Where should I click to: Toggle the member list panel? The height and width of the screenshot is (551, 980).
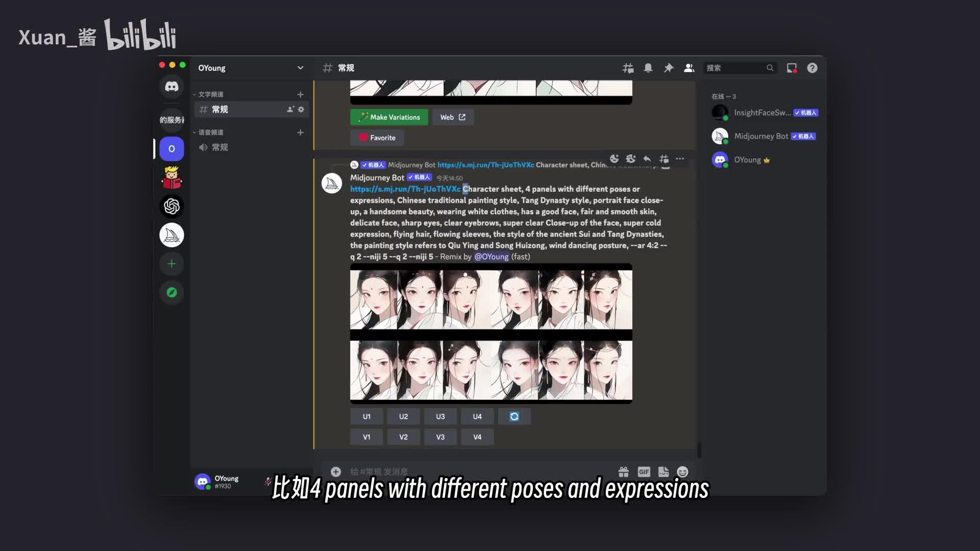tap(689, 68)
